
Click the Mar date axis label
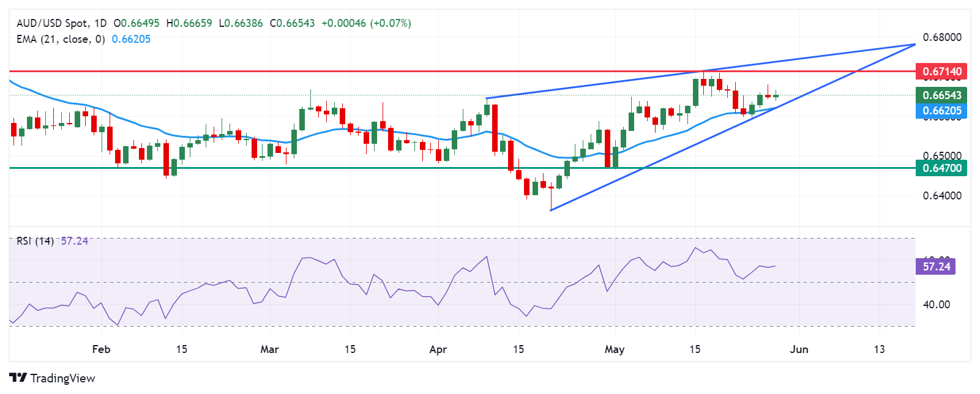269,349
